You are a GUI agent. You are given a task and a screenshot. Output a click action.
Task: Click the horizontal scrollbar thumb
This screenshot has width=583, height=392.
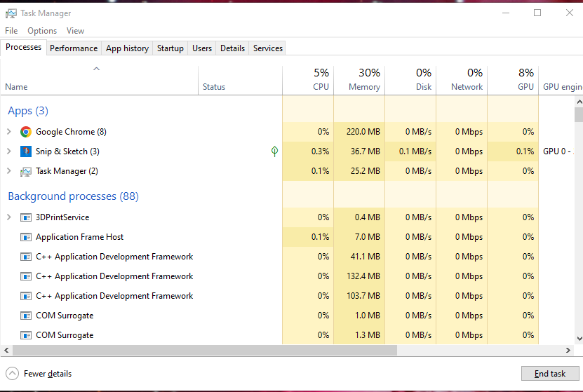pyautogui.click(x=203, y=350)
